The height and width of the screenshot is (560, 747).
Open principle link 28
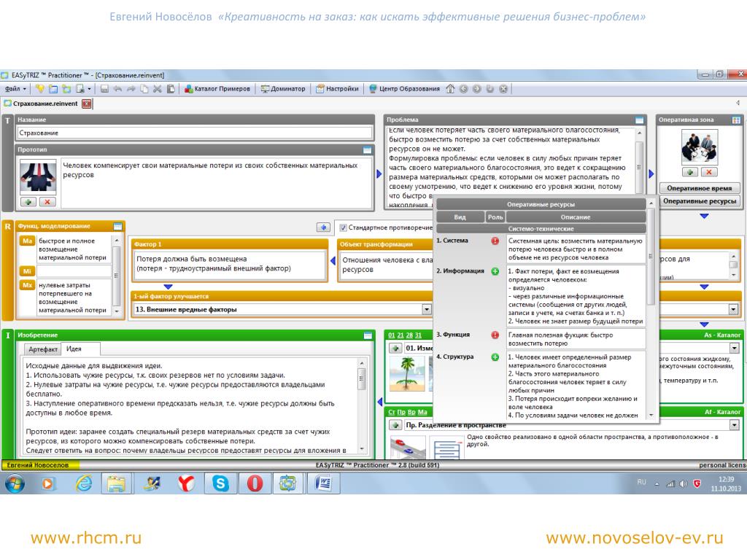(409, 335)
